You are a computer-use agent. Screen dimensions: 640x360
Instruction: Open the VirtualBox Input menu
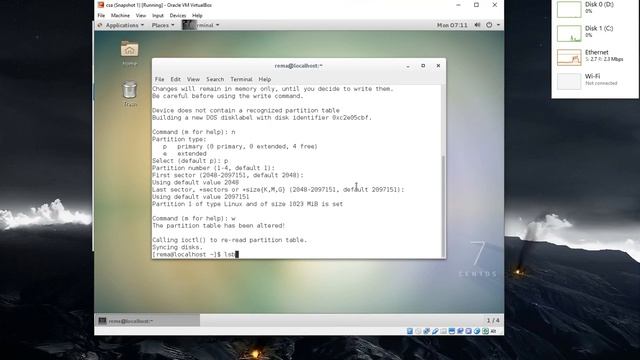point(158,16)
